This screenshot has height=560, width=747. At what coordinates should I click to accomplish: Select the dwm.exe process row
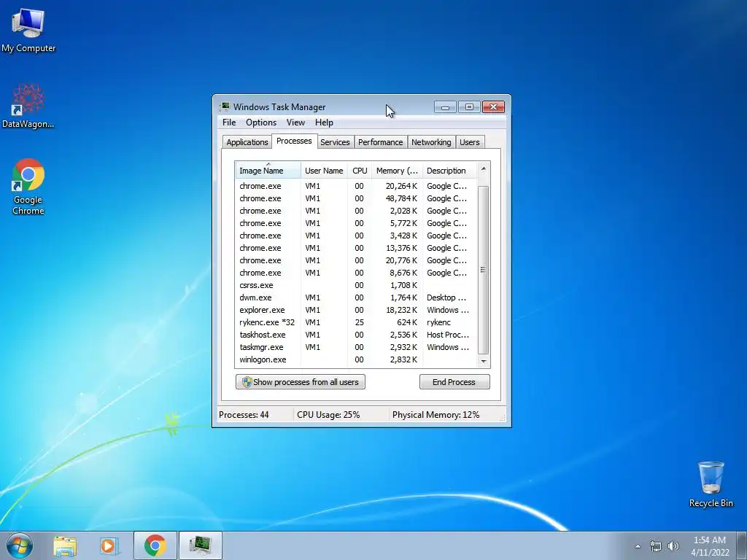pyautogui.click(x=356, y=297)
